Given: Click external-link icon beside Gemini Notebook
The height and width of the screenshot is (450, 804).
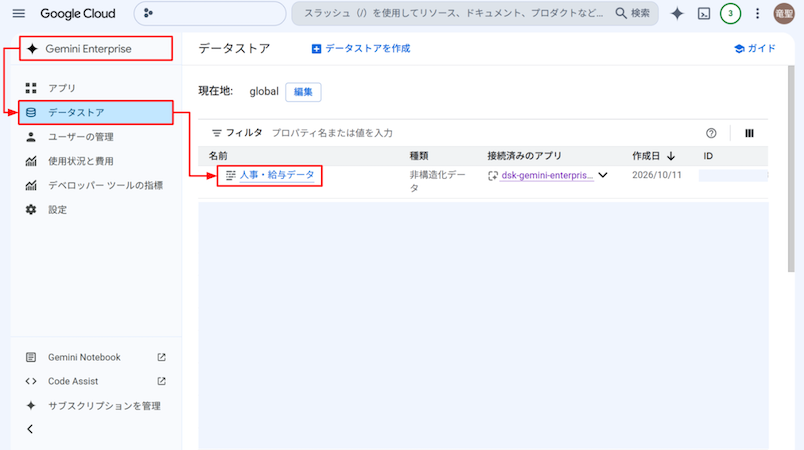Looking at the screenshot, I should pos(162,357).
